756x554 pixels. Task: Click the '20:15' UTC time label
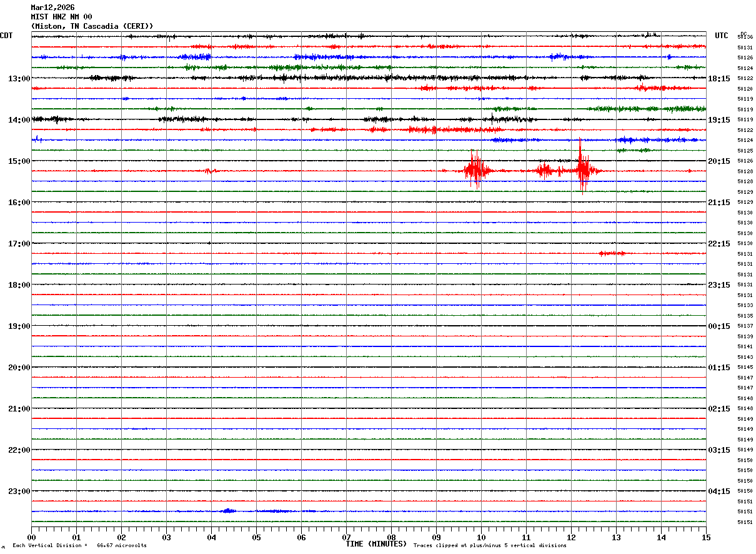click(719, 161)
